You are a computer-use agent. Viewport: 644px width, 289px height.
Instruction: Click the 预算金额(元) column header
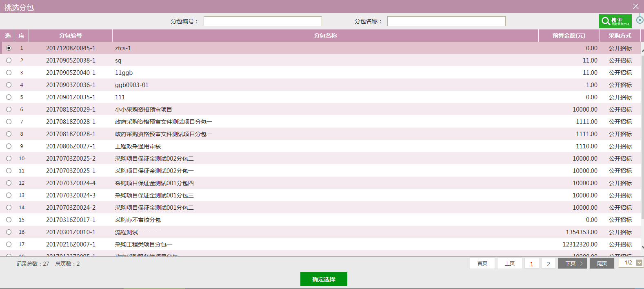coord(568,36)
